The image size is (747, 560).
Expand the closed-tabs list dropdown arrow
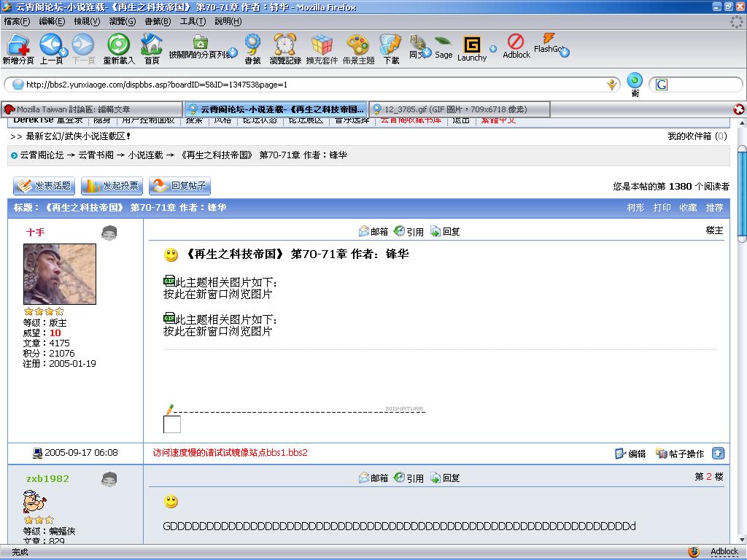coord(233,52)
